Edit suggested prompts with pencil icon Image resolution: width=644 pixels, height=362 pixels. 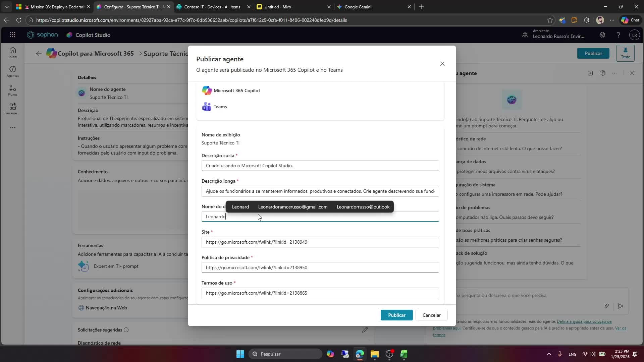click(365, 330)
